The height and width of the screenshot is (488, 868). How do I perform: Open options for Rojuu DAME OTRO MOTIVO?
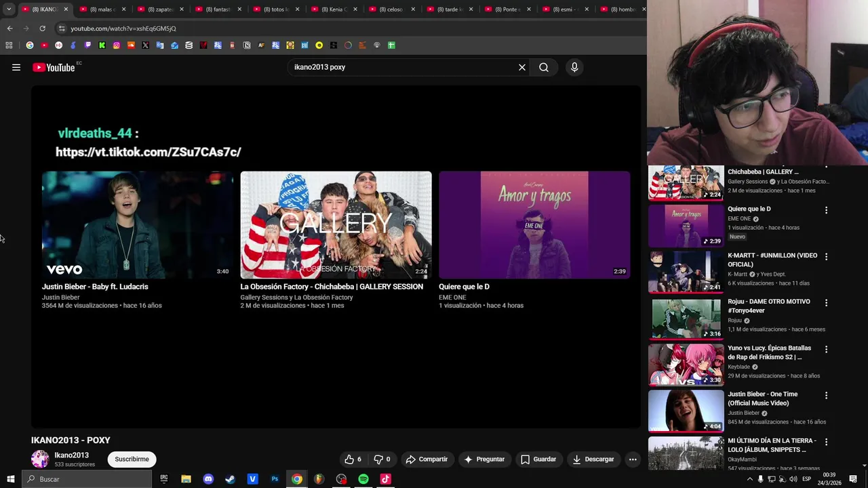pos(826,303)
